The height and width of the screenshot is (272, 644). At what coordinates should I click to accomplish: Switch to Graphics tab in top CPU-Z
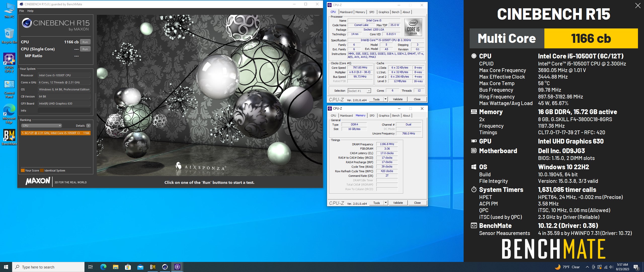[x=384, y=12]
